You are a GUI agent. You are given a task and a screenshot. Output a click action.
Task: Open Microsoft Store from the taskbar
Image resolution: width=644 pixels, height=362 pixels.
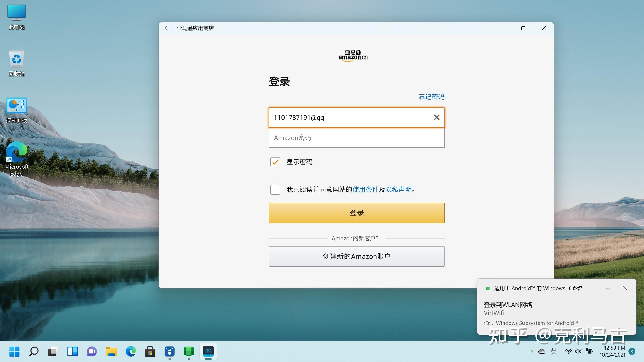click(150, 351)
